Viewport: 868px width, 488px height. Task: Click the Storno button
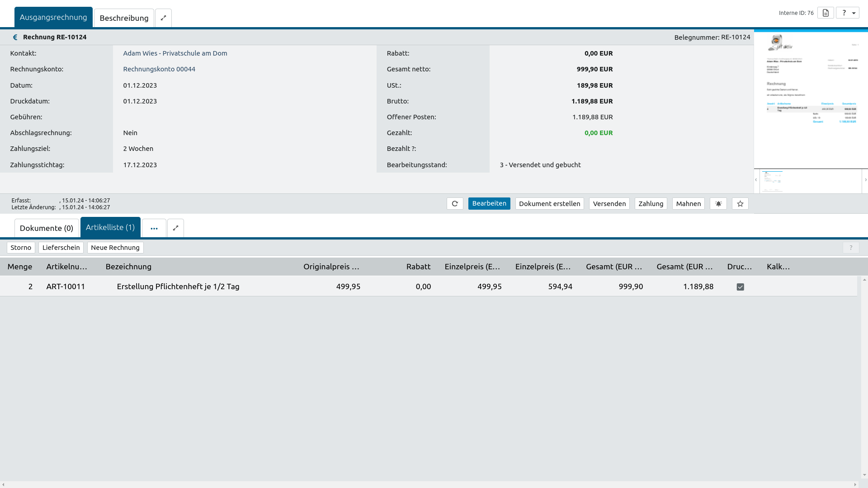pyautogui.click(x=21, y=248)
